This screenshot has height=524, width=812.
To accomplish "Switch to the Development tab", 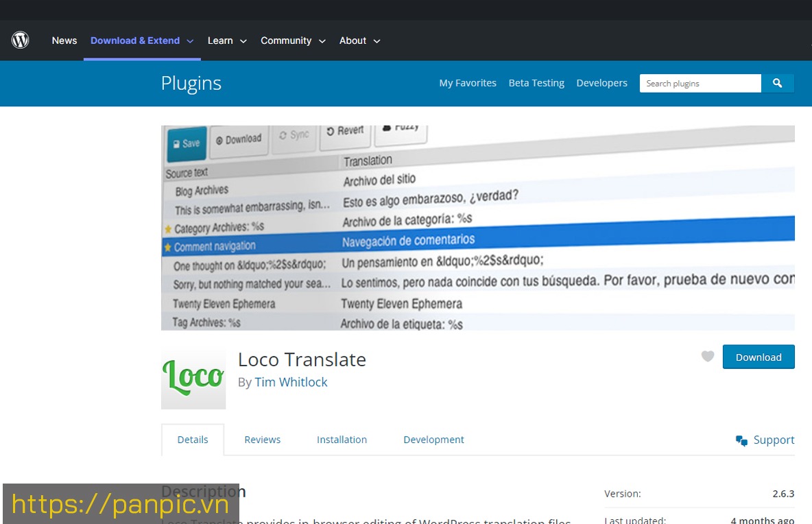I will tap(434, 440).
